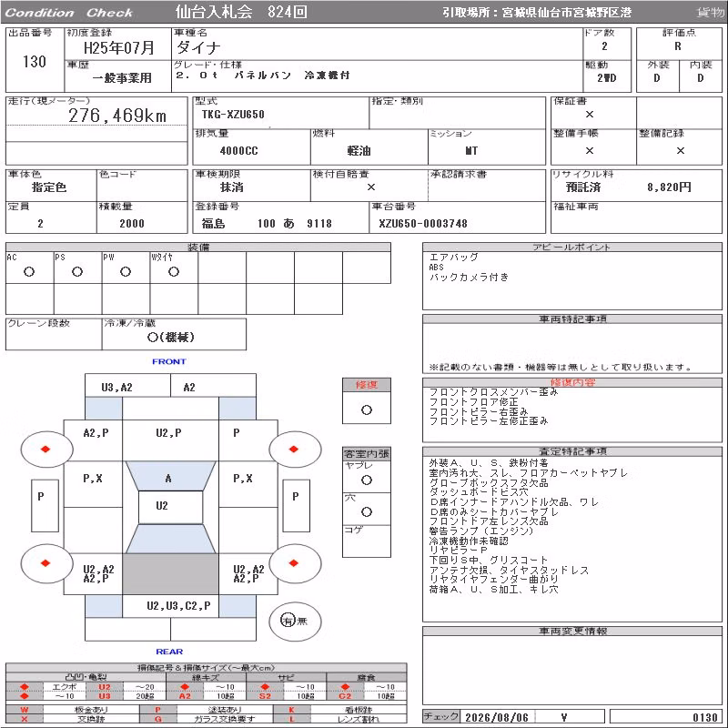This screenshot has height=728, width=728.
Task: Click the 査定特記事項 section header
Action: click(x=572, y=451)
